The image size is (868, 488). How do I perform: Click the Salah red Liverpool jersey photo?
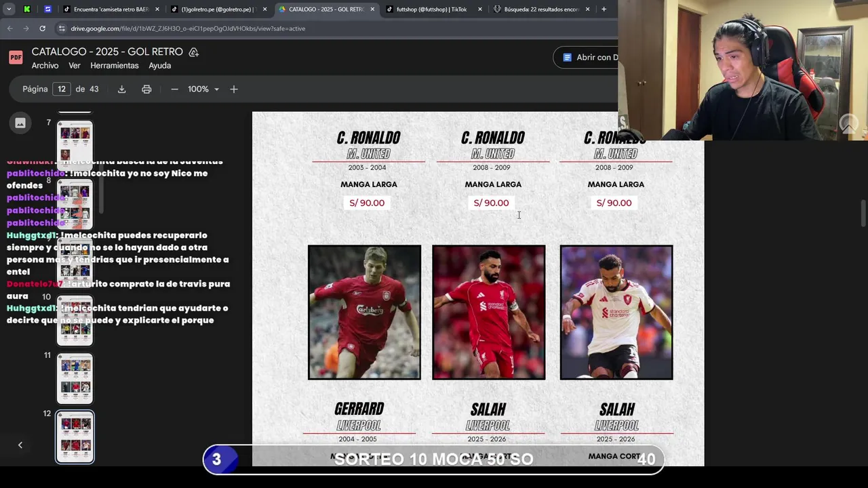[489, 312]
